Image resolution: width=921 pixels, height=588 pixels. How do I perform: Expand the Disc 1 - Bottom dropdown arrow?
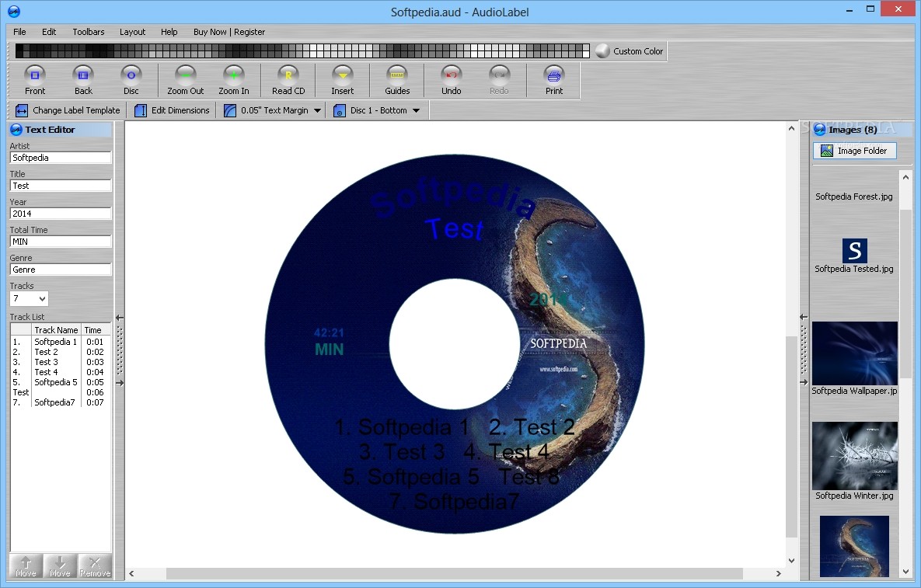coord(416,110)
